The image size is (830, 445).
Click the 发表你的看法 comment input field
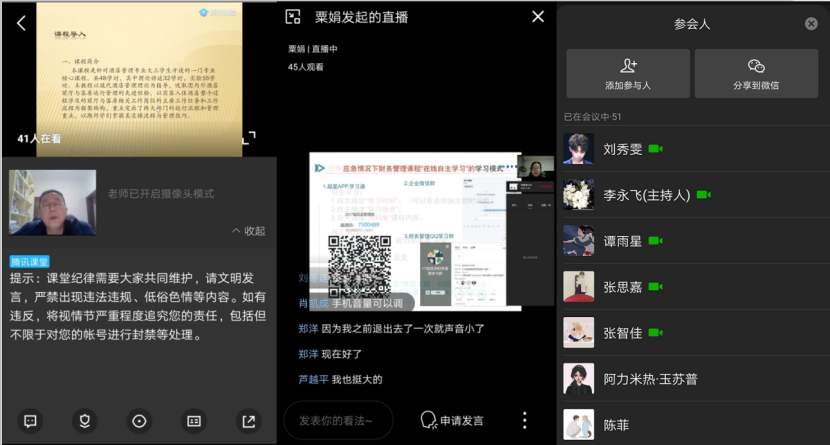(x=338, y=421)
